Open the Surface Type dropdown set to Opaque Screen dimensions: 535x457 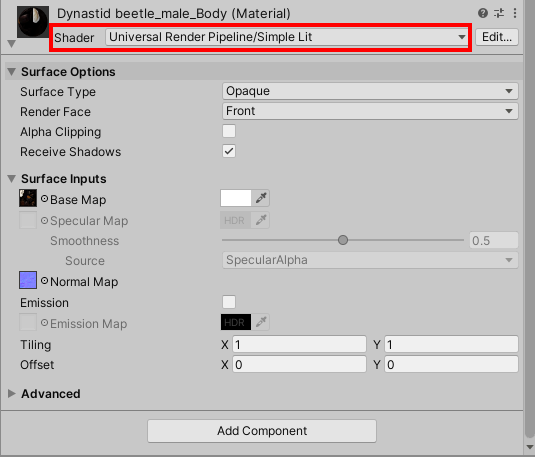click(x=370, y=91)
